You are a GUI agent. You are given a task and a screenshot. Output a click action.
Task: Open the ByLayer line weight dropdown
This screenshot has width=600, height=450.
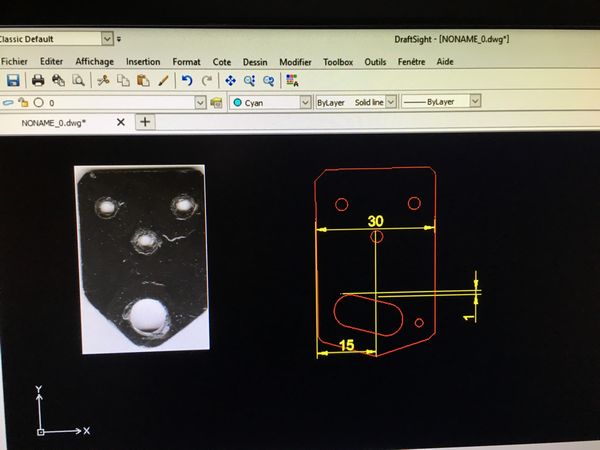(475, 101)
